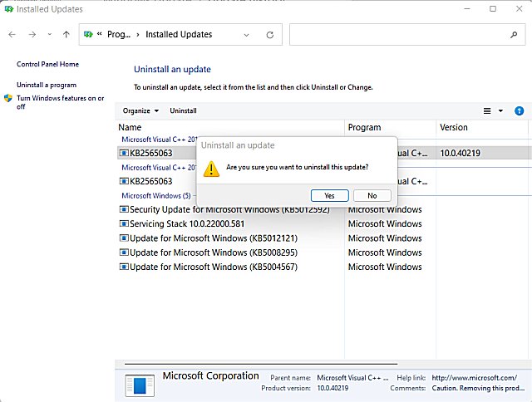
Task: Click the icon beside Servicing Stack row
Action: (124, 223)
